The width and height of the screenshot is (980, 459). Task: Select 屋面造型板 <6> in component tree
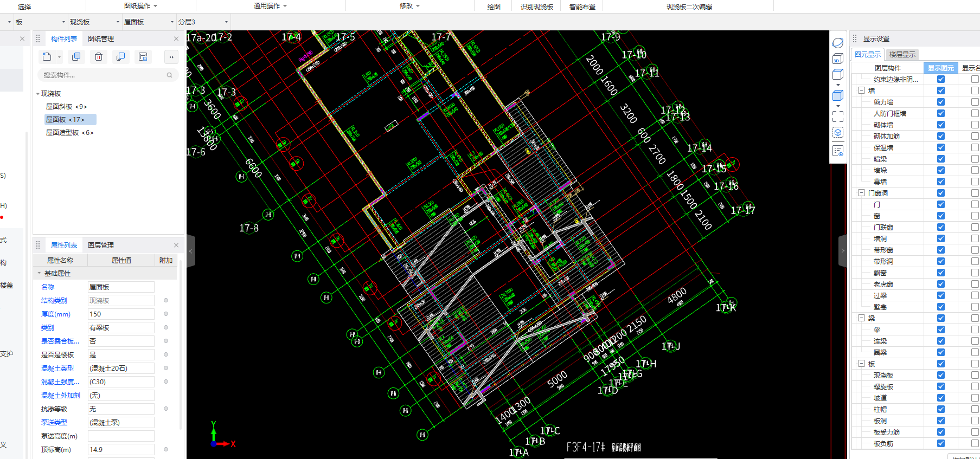click(69, 133)
